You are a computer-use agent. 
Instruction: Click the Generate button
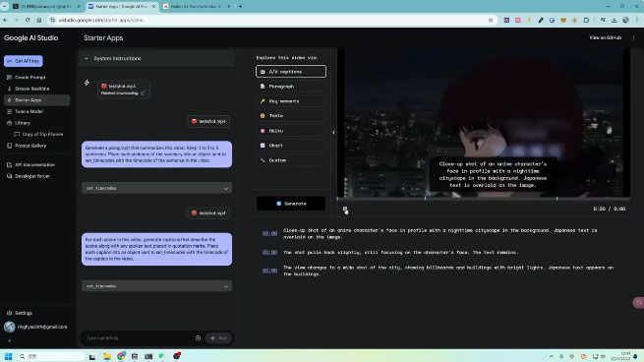click(x=291, y=204)
